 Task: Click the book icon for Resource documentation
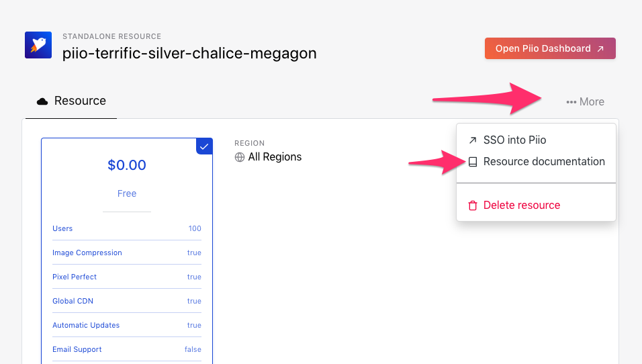tap(473, 162)
